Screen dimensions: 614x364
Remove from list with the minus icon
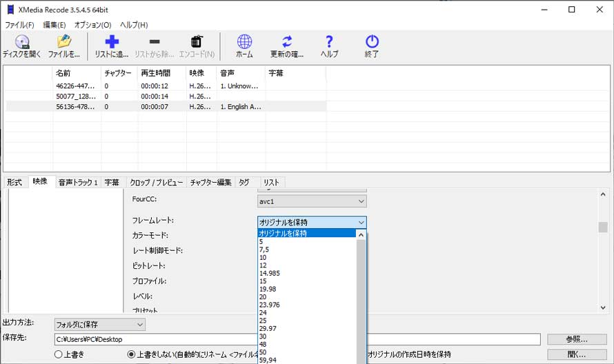point(155,46)
